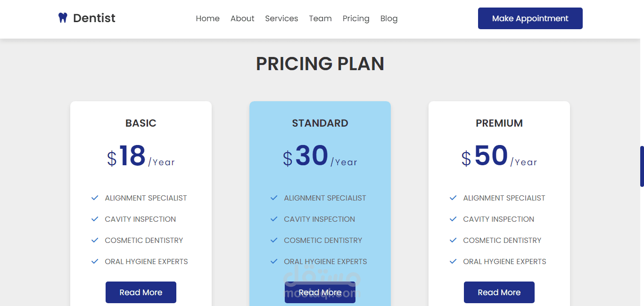Click the Make Appointment button
The height and width of the screenshot is (306, 644).
pyautogui.click(x=530, y=18)
